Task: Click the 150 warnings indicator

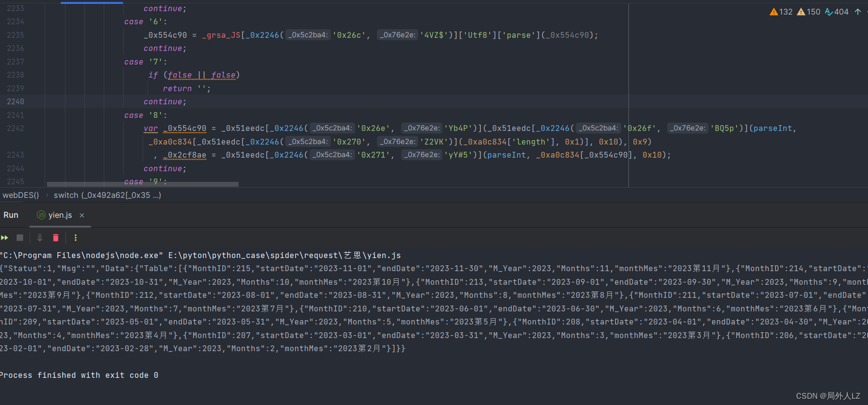Action: 809,12
